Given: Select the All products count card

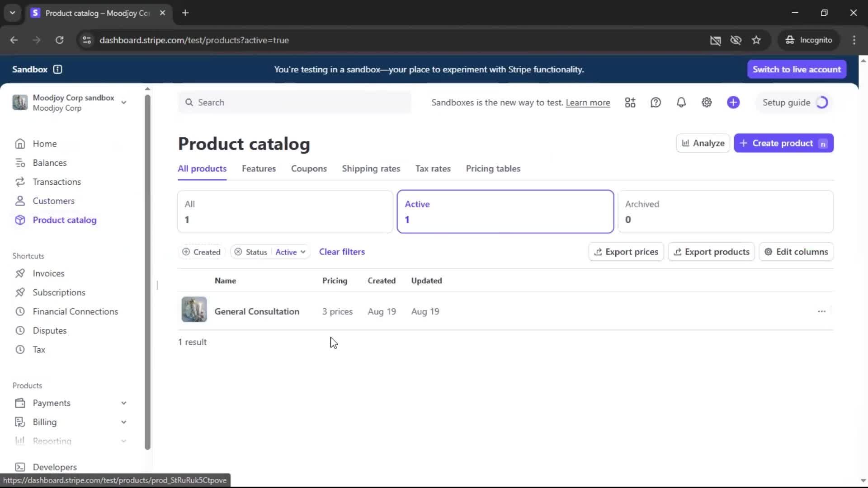Looking at the screenshot, I should (x=285, y=211).
